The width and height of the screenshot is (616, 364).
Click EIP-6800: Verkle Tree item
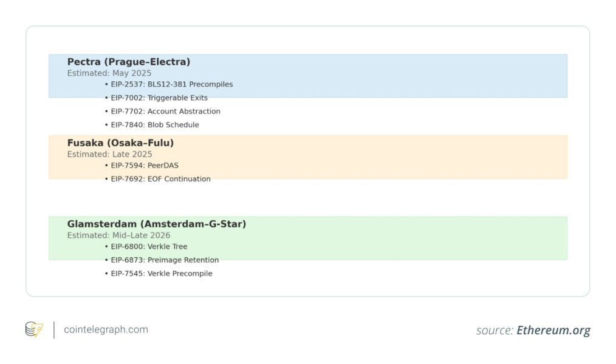149,247
